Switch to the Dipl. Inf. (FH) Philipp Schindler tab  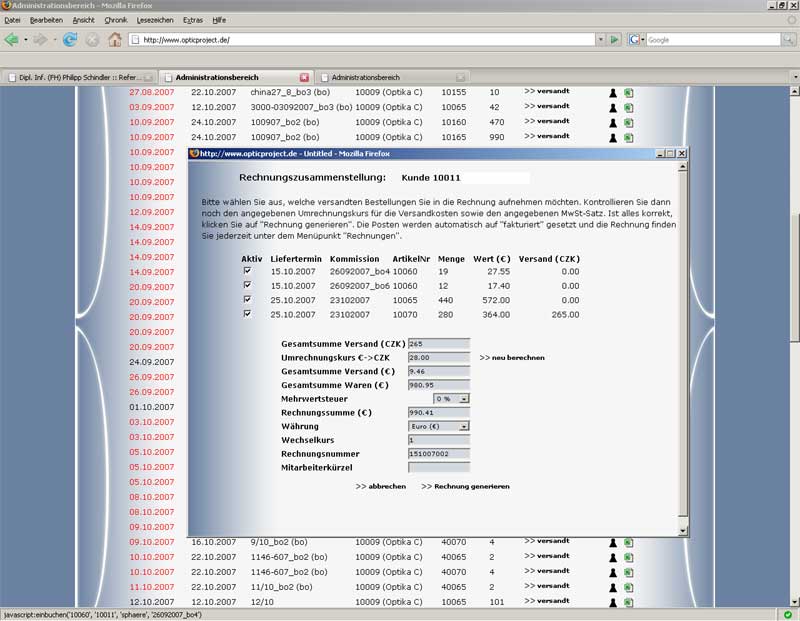click(x=78, y=77)
